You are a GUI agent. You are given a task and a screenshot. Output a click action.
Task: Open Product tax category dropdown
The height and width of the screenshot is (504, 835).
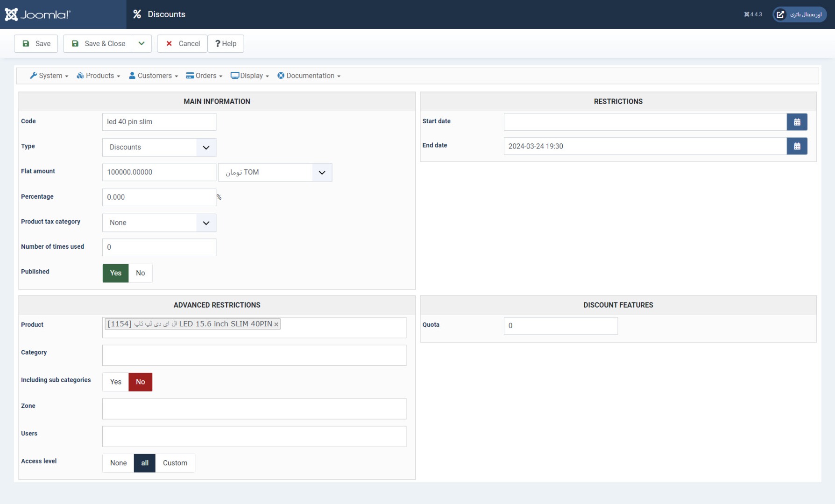159,223
